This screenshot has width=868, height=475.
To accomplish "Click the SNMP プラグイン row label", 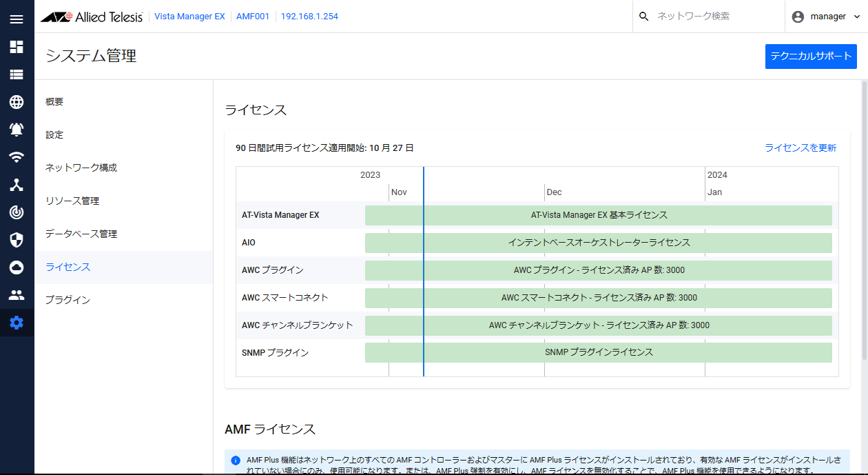I will 275,353.
